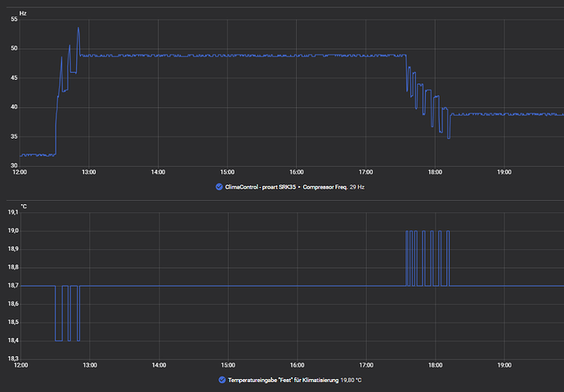Click the 19,80 °C current value
The width and height of the screenshot is (564, 392).
click(351, 380)
